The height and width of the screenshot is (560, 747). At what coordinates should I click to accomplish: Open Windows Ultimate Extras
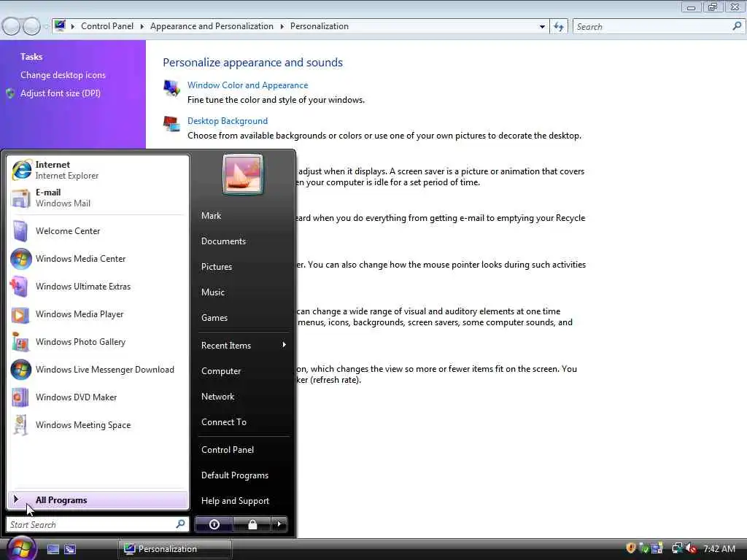[98, 286]
